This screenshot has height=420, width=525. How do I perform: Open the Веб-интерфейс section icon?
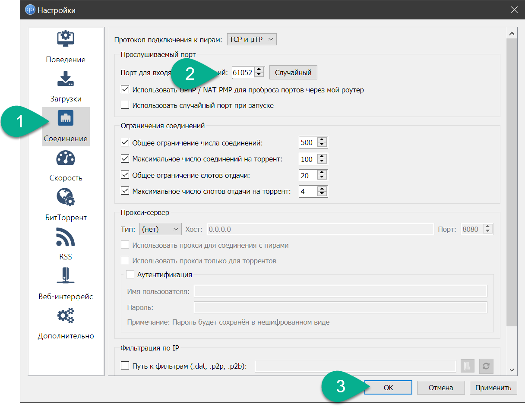coord(66,276)
